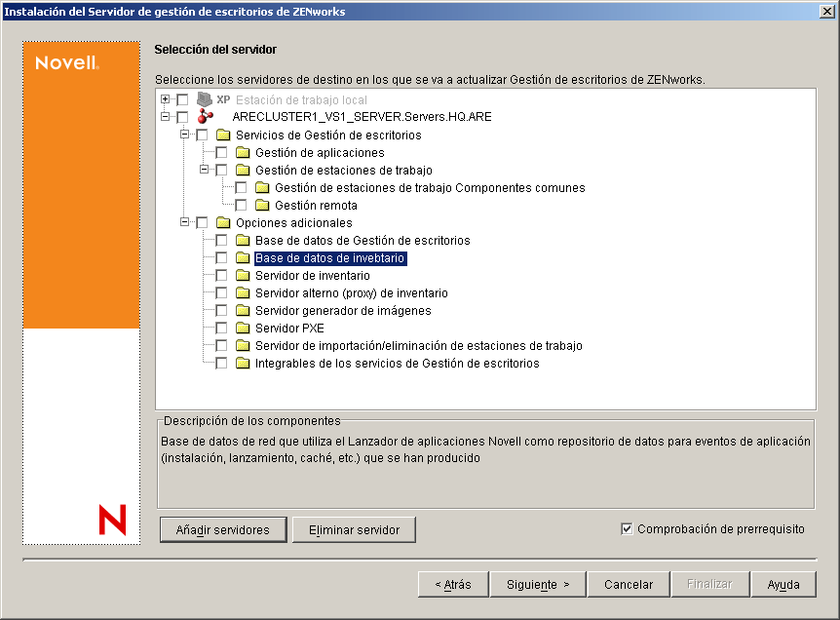
Task: Select the cluster server icon for ARECLUSTER1_VS1_SERVER
Action: pyautogui.click(x=206, y=116)
